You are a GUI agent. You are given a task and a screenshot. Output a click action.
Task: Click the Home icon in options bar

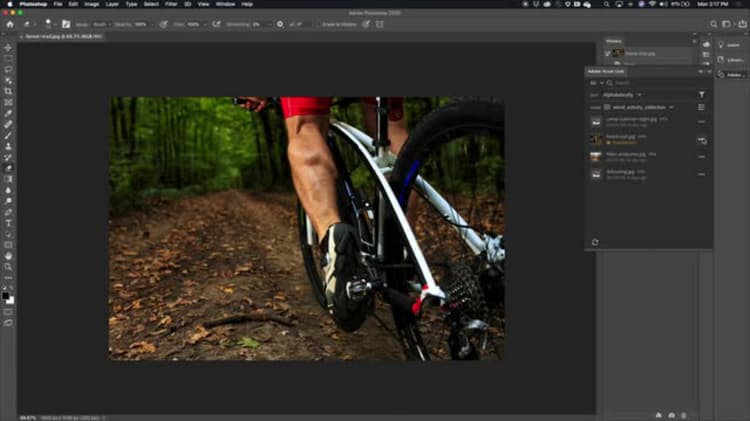10,24
